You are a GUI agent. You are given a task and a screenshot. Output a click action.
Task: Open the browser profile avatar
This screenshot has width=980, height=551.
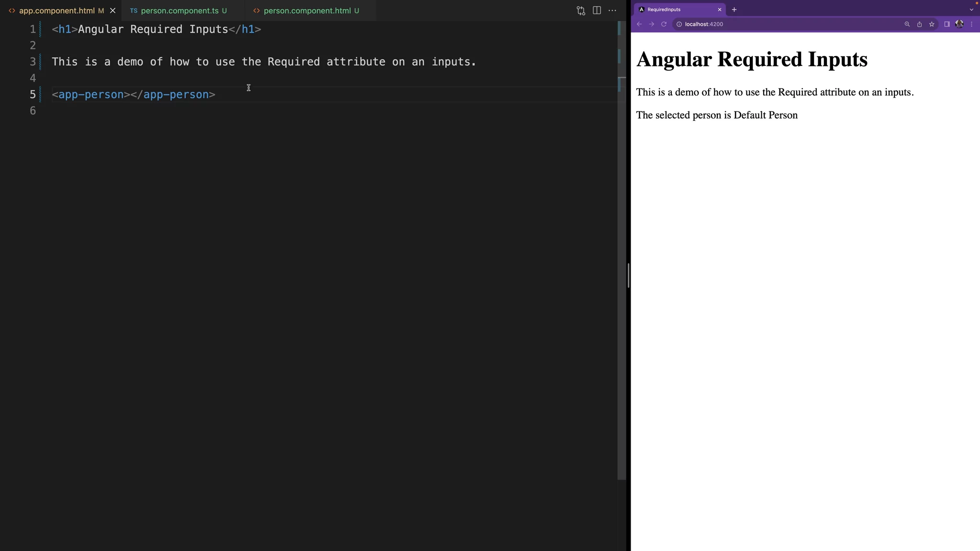[959, 24]
